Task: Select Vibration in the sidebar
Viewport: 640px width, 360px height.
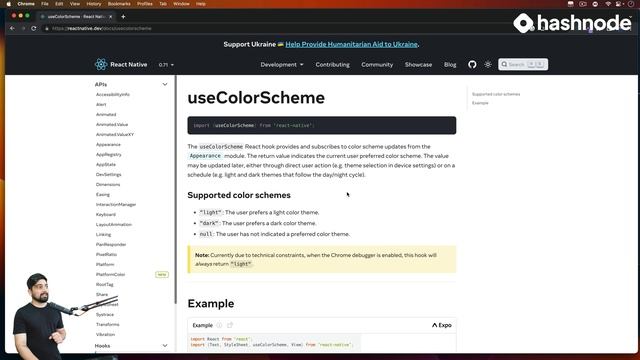Action: (105, 335)
